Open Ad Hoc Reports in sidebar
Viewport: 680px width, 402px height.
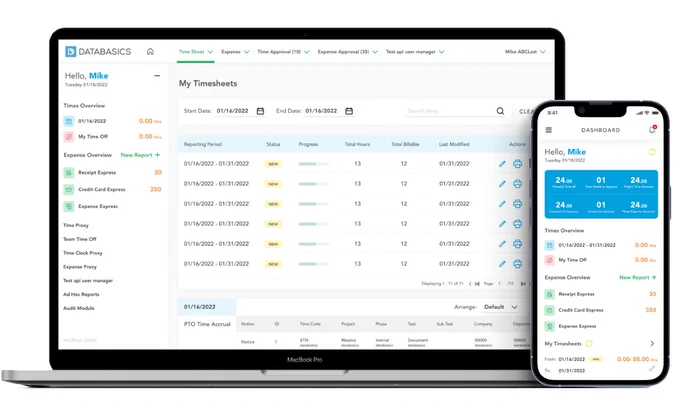(x=81, y=294)
